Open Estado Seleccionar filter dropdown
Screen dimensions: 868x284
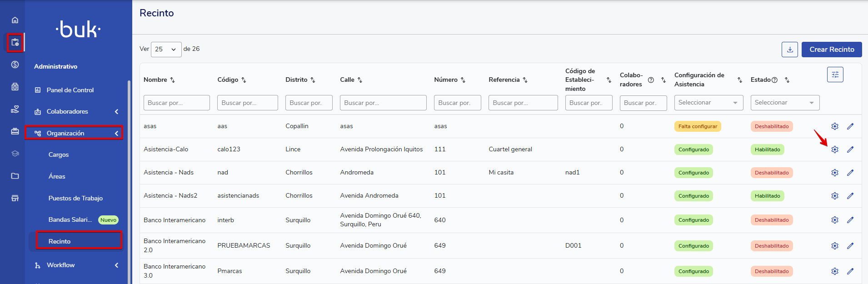784,103
